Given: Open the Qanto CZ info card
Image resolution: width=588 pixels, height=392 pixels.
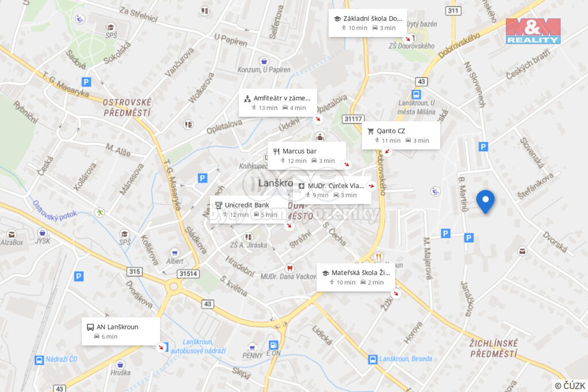Looking at the screenshot, I should tap(401, 135).
